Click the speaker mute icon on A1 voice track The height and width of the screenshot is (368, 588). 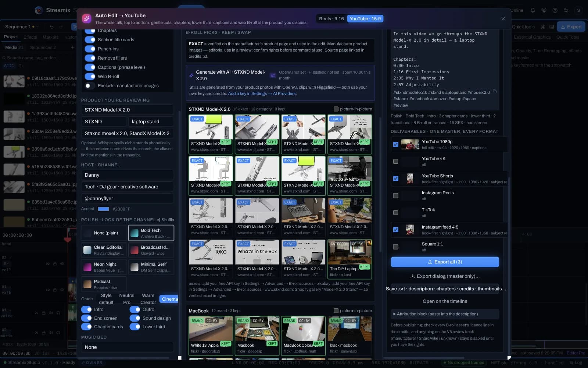pos(51,313)
